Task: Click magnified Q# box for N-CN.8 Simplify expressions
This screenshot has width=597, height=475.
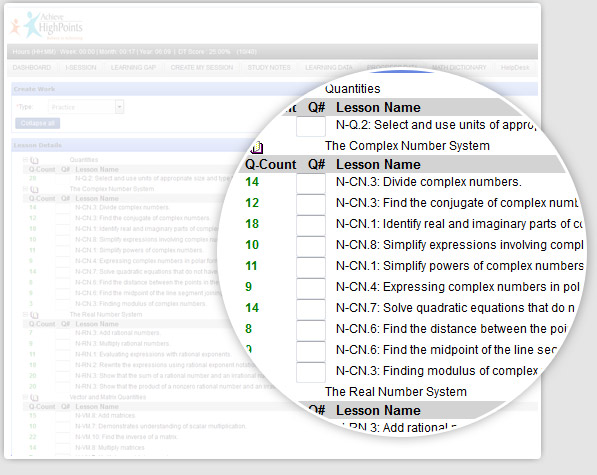Action: (311, 246)
